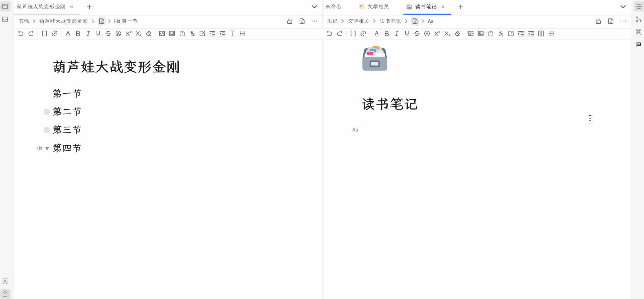Open the global graph icon in right sidebar
This screenshot has width=644, height=299.
[x=639, y=32]
